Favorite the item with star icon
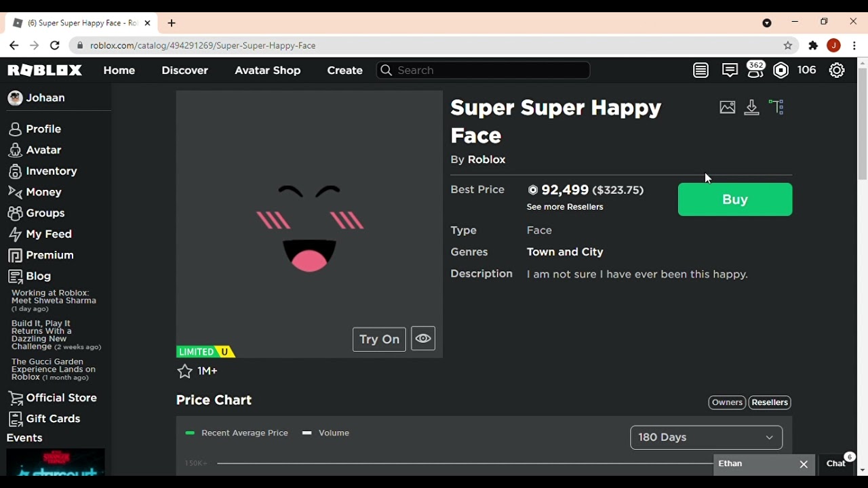 tap(184, 371)
